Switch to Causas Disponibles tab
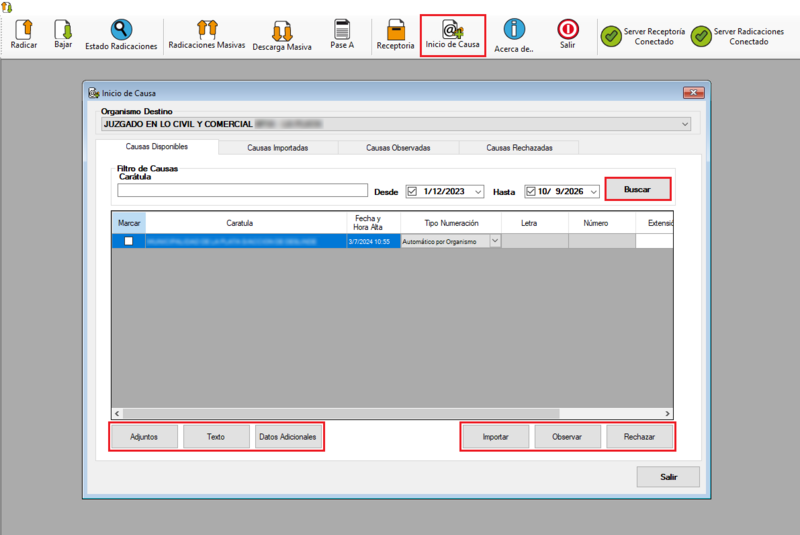The image size is (800, 535). pyautogui.click(x=157, y=146)
